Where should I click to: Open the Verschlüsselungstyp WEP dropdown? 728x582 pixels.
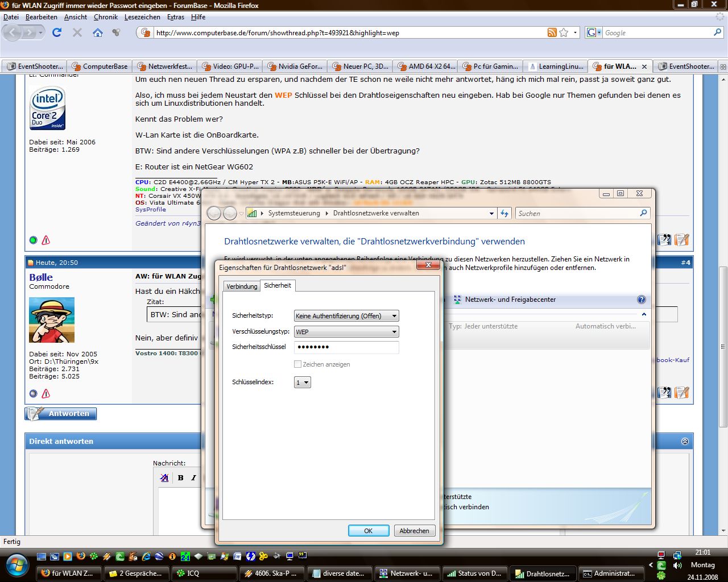tap(346, 331)
